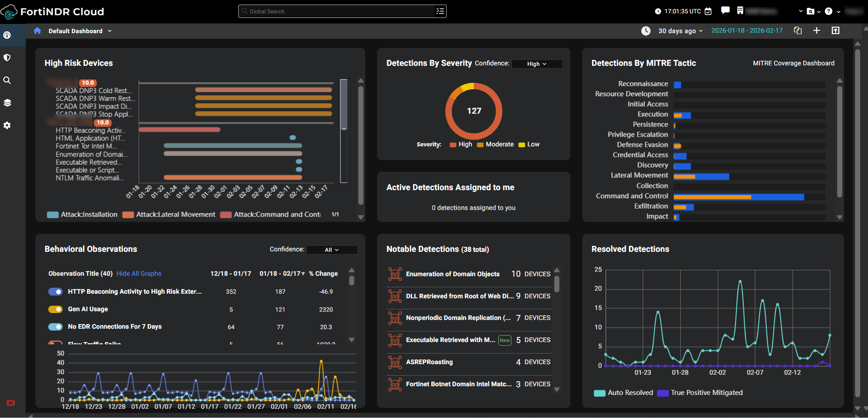Select the Command and Control tactic row

coord(710,197)
